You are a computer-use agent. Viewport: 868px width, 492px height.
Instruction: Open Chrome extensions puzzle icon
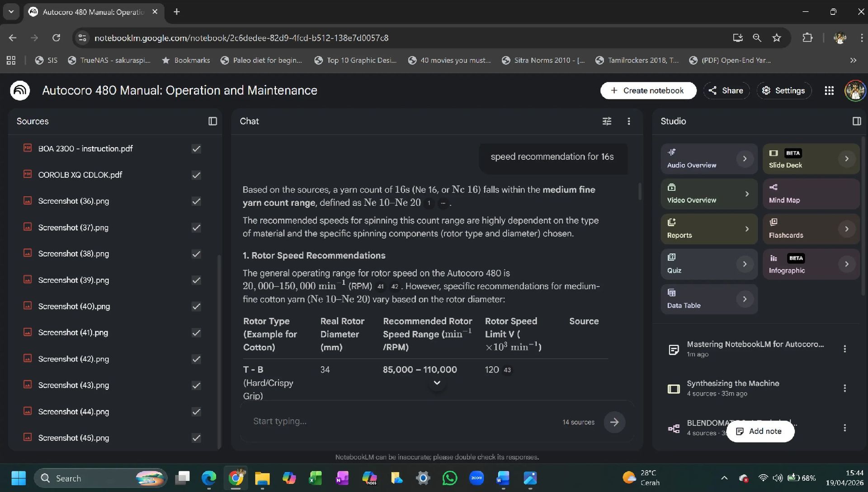pyautogui.click(x=807, y=38)
